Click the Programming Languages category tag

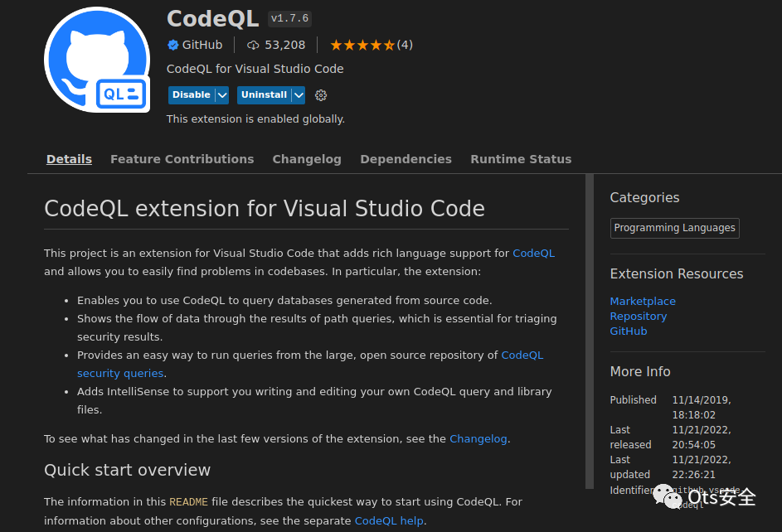pos(674,228)
